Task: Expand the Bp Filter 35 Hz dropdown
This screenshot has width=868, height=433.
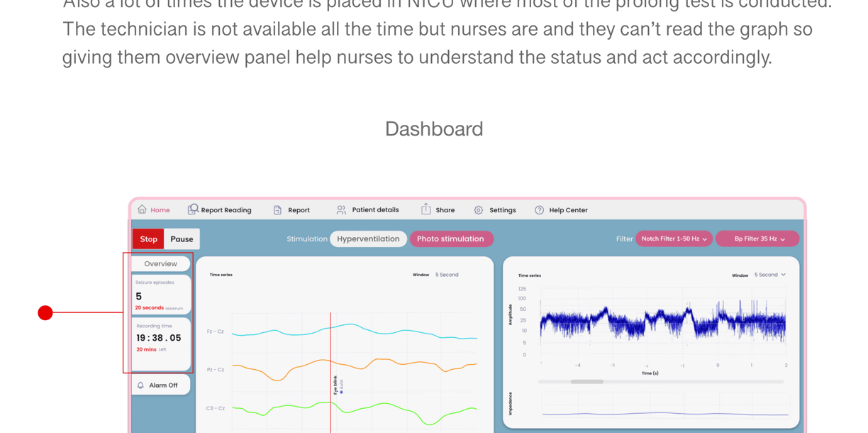Action: pos(757,239)
